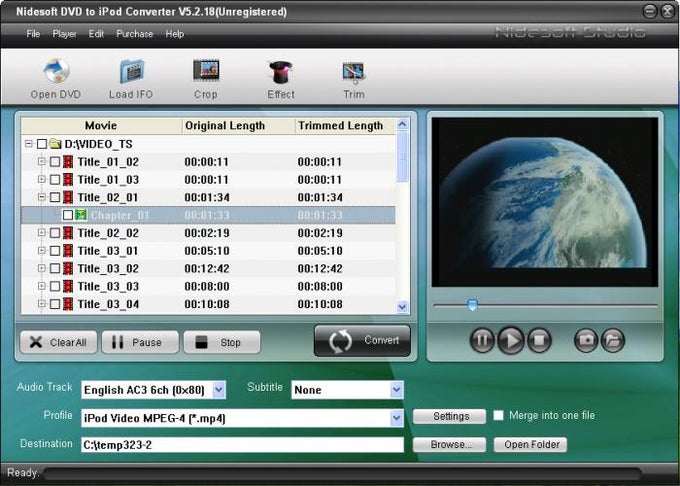Take a snapshot with the camera icon
This screenshot has height=486, width=680.
point(586,340)
